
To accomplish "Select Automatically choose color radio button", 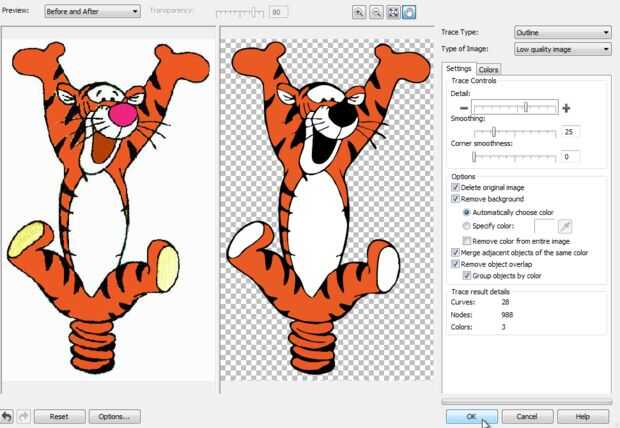I will tap(467, 212).
